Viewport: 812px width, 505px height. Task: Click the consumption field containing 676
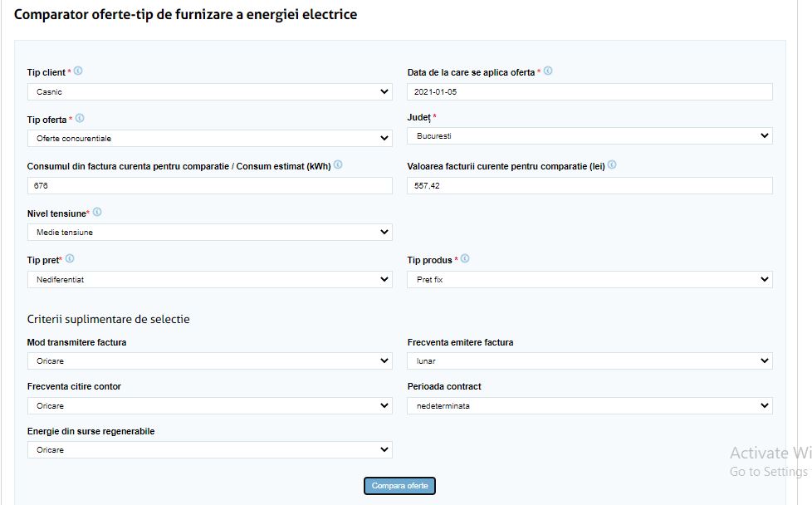click(210, 185)
